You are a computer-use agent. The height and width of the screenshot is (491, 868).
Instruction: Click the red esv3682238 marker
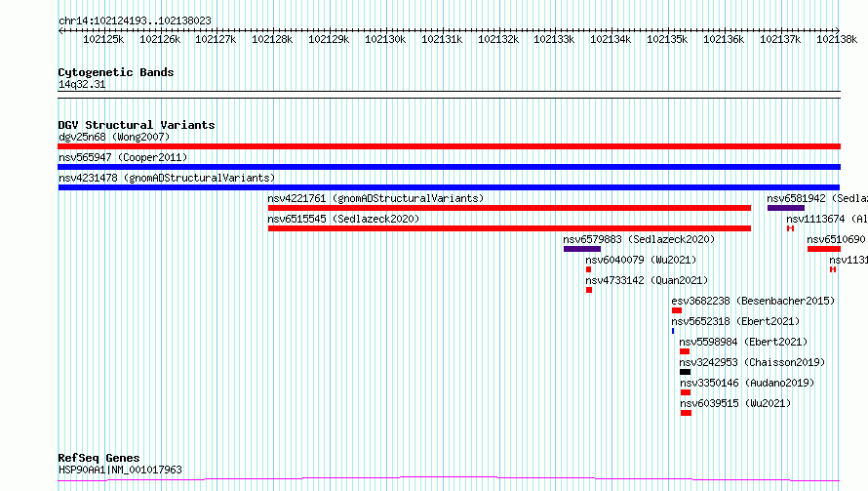coord(677,310)
